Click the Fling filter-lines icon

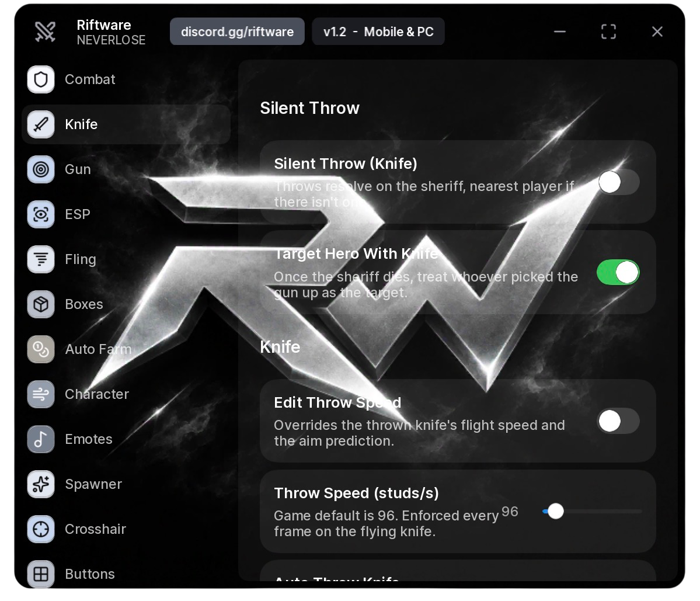click(41, 259)
